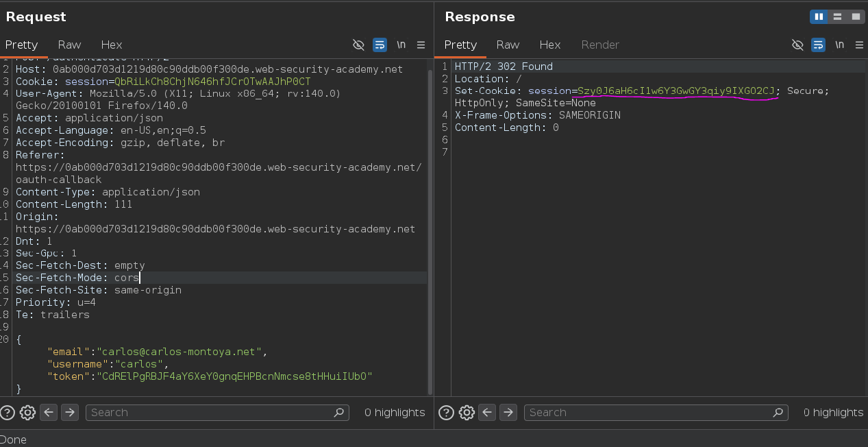Click the Request 0 highlights label
This screenshot has width=868, height=447.
tap(395, 413)
